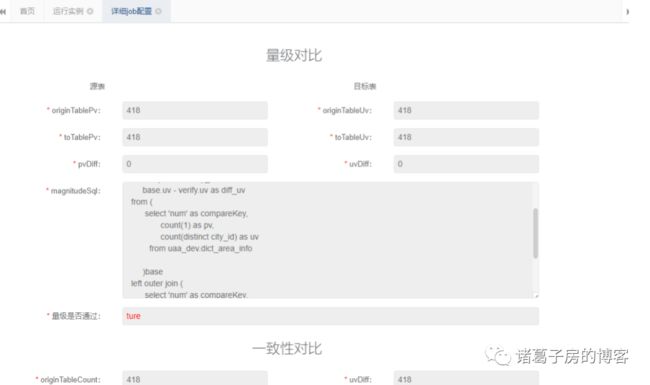Click the 量级对比 section heading
The image size is (650, 385).
pyautogui.click(x=294, y=55)
